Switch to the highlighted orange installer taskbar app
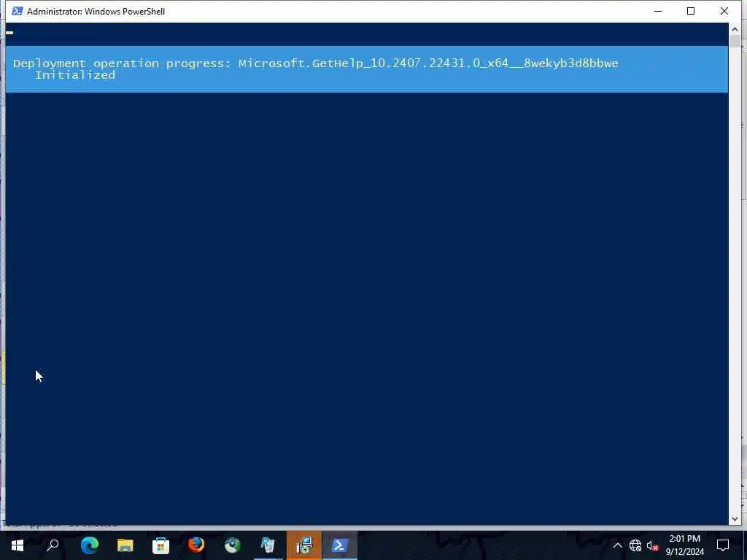 pyautogui.click(x=304, y=545)
